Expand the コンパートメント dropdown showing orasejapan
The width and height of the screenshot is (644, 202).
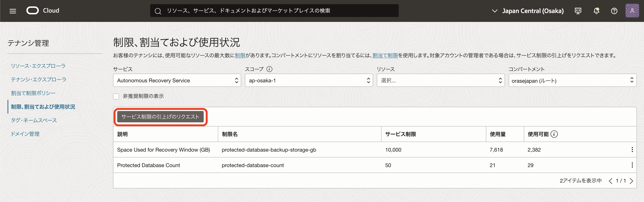[x=572, y=80]
